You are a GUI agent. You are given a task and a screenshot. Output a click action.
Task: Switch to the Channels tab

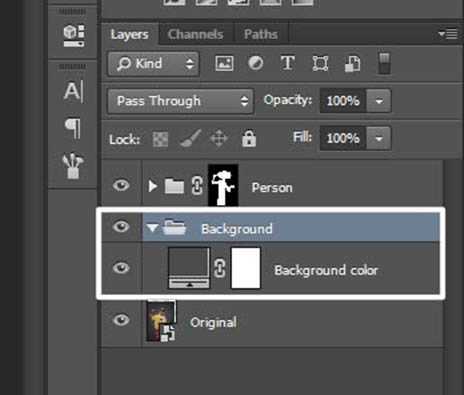tap(196, 34)
